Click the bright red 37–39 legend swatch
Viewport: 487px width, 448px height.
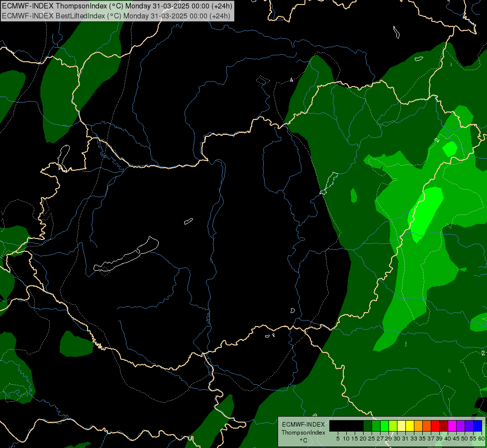pyautogui.click(x=435, y=426)
